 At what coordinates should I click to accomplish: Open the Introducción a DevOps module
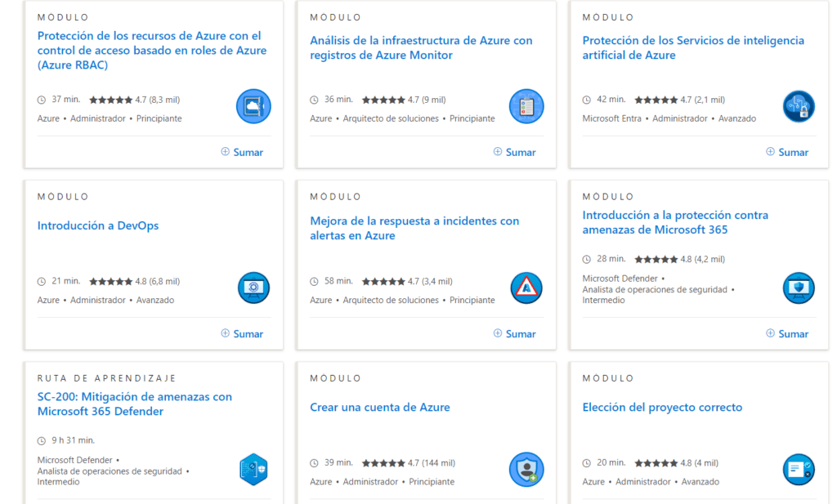pyautogui.click(x=98, y=225)
